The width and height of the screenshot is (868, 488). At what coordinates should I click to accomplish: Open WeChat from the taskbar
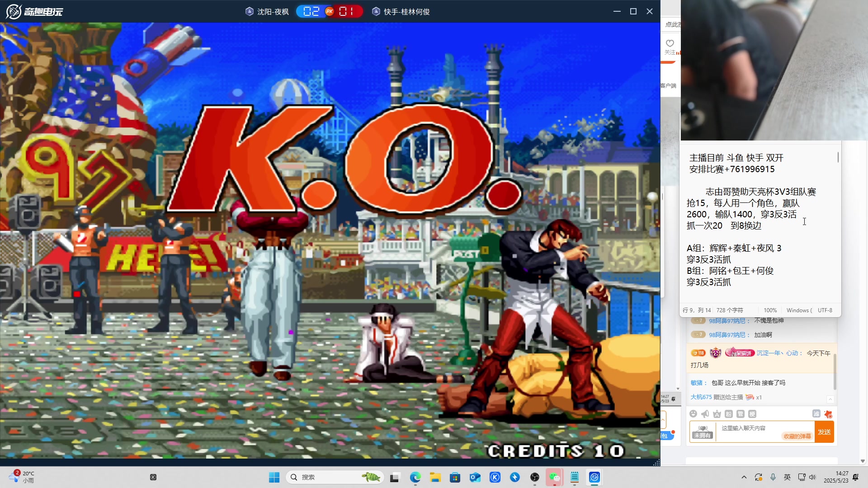coord(554,477)
